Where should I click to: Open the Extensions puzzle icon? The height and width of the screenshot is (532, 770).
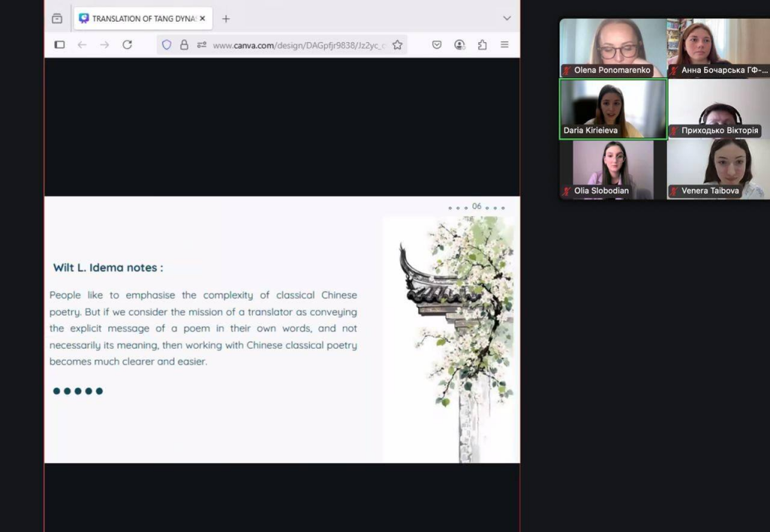[482, 45]
